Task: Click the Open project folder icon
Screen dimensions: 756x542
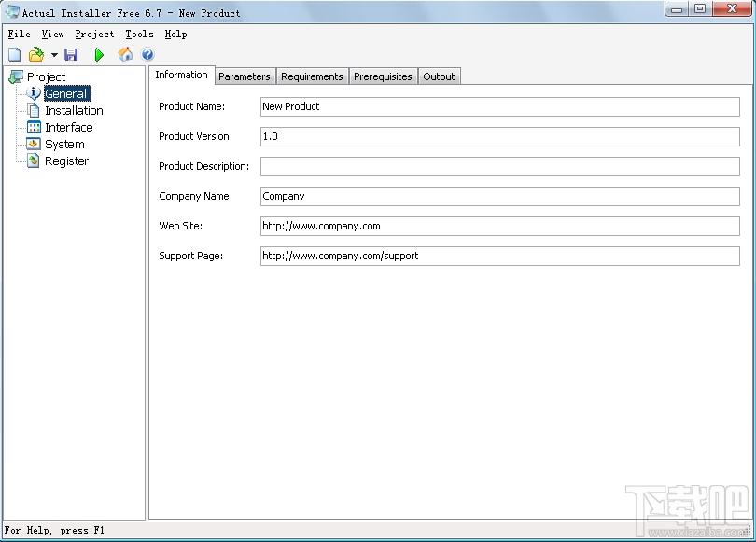Action: 36,54
